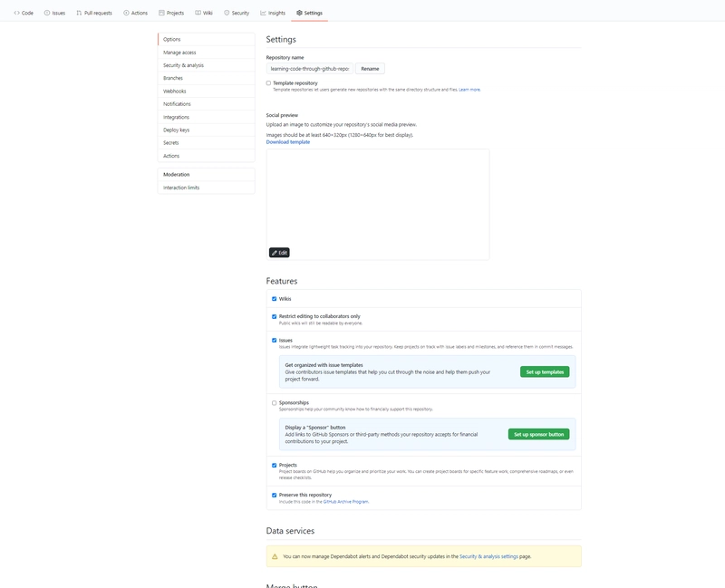Image resolution: width=725 pixels, height=588 pixels.
Task: Open the Issues tab
Action: pyautogui.click(x=54, y=13)
